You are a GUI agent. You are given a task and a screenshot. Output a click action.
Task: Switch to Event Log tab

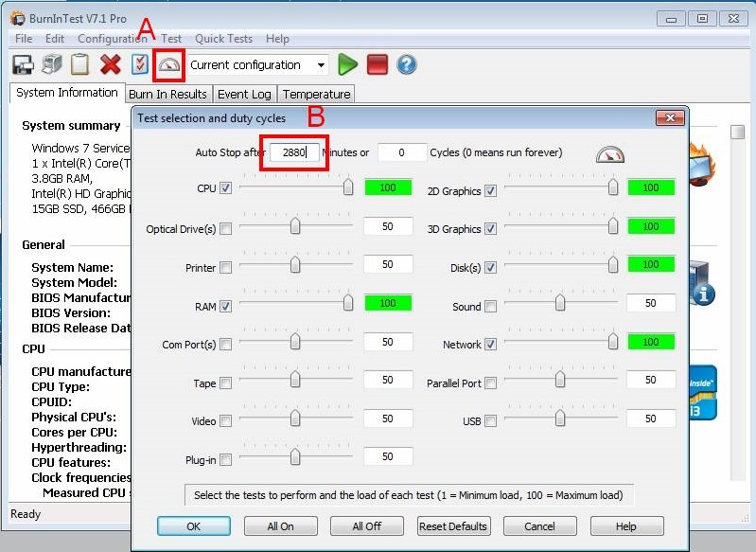click(244, 94)
